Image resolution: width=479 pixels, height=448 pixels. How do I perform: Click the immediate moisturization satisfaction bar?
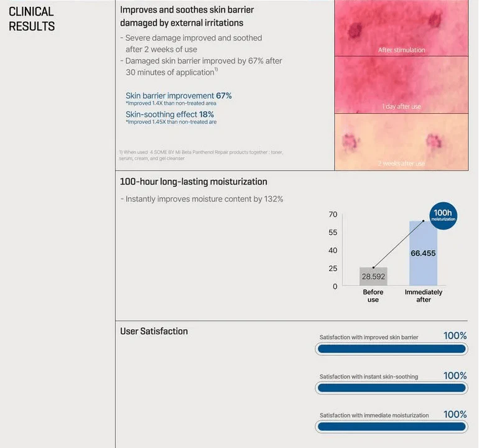(x=391, y=427)
